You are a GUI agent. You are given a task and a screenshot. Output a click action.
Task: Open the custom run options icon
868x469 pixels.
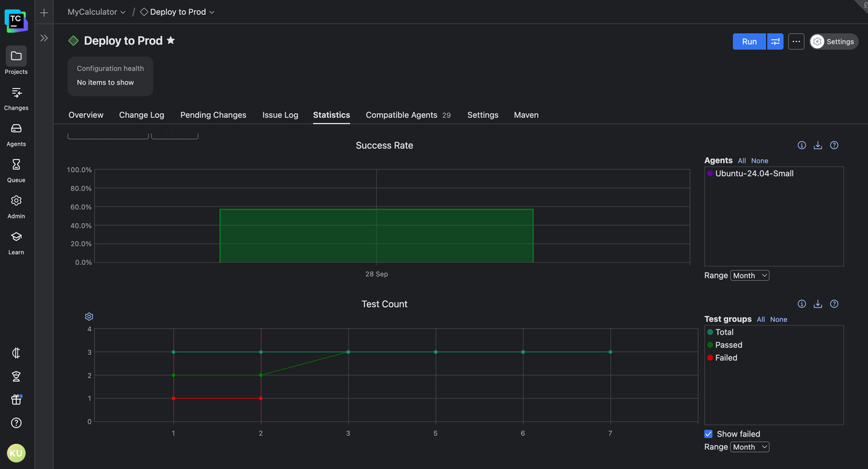775,41
